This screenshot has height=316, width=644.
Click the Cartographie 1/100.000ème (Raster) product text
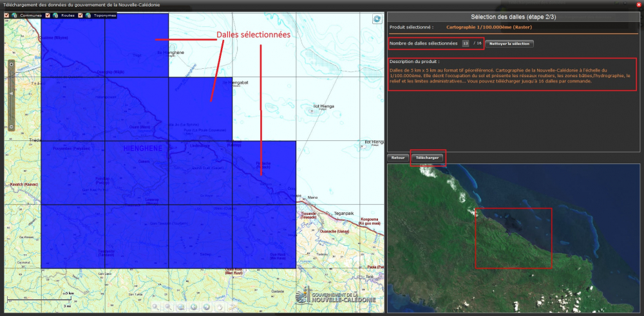(489, 27)
